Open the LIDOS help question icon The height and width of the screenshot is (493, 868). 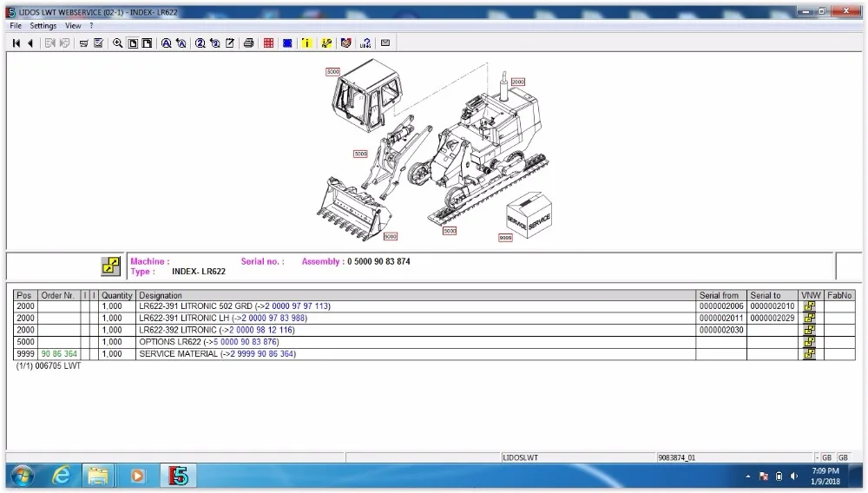coord(365,43)
